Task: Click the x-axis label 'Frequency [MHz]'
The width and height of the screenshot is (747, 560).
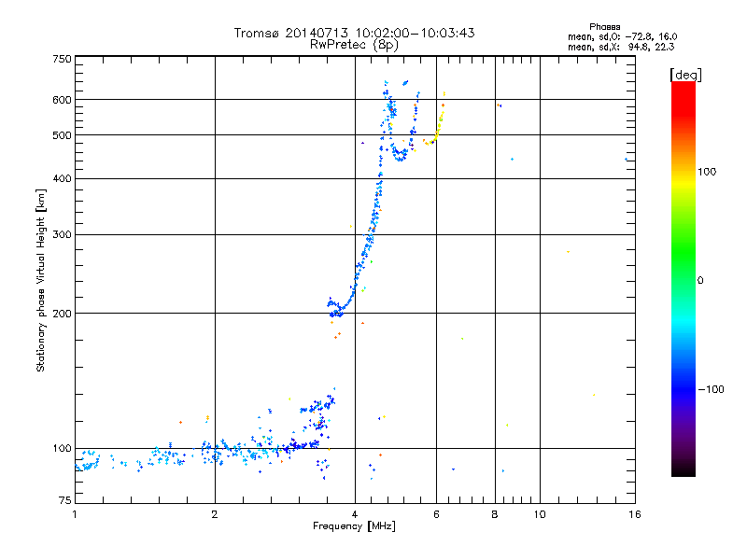Action: point(354,526)
